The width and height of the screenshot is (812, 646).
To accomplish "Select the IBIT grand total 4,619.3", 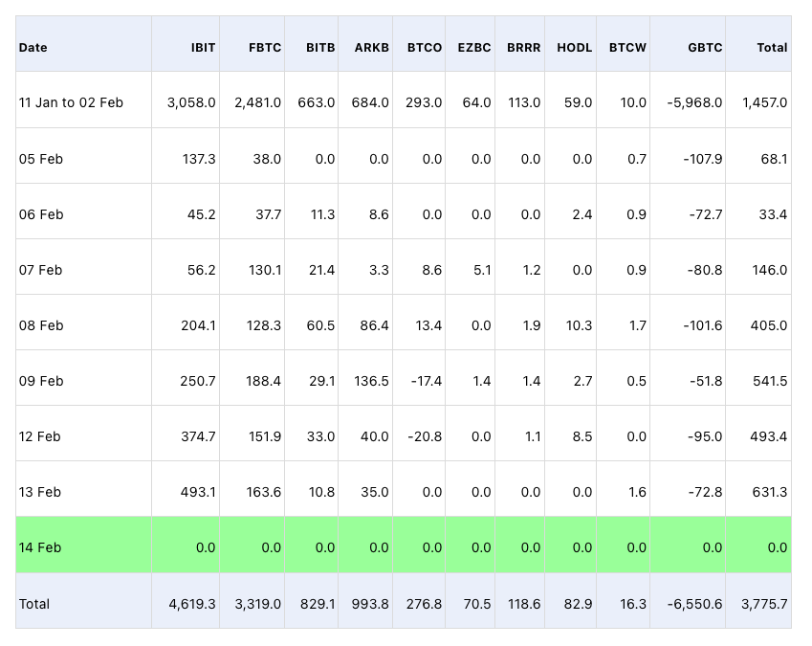I will (x=192, y=604).
